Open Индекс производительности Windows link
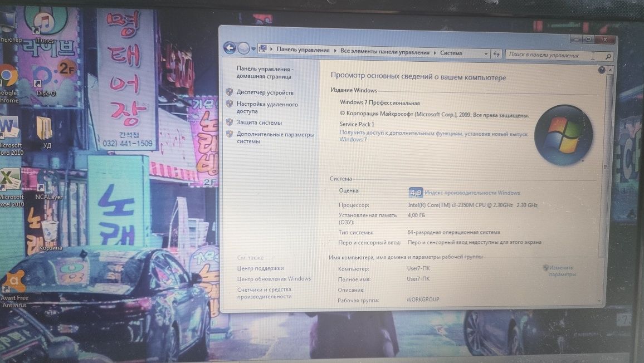The width and height of the screenshot is (644, 363). (472, 193)
